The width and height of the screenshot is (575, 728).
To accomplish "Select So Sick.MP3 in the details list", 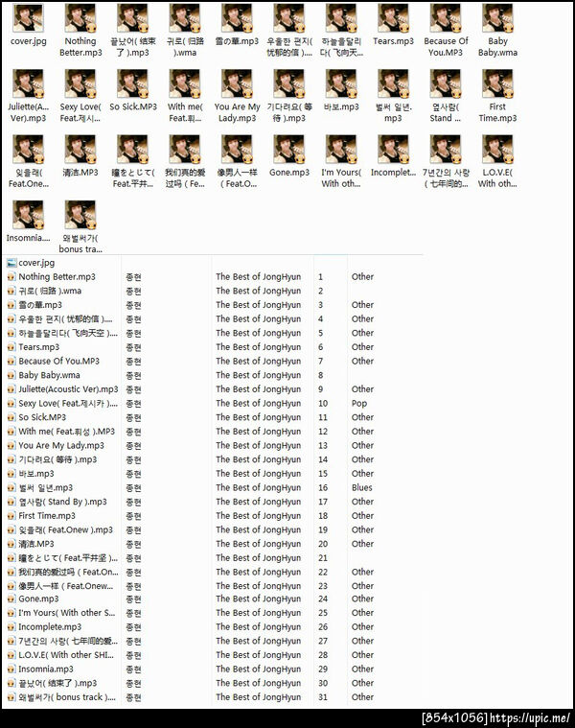I will tap(42, 417).
